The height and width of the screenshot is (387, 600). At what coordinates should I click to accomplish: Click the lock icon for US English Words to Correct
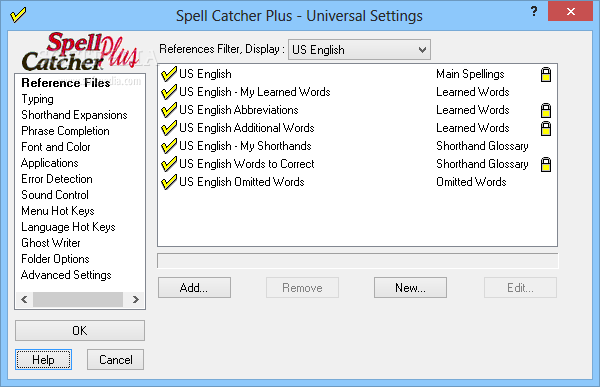click(x=546, y=164)
